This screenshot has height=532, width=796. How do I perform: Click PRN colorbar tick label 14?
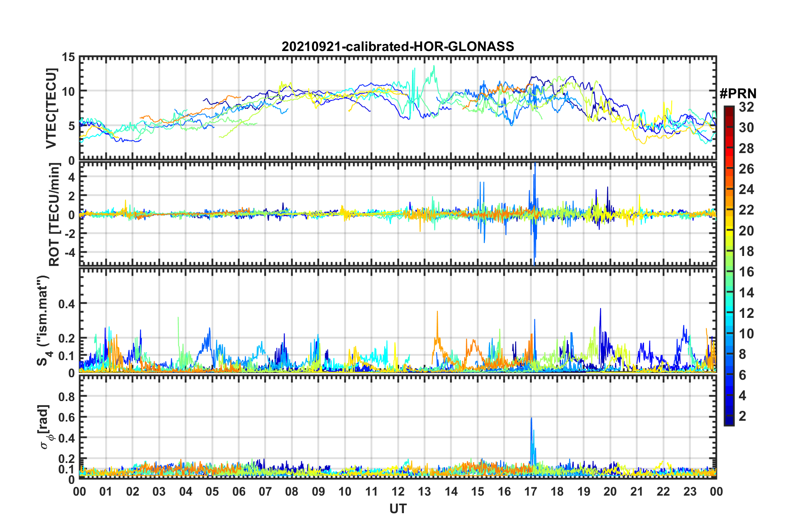click(x=747, y=293)
